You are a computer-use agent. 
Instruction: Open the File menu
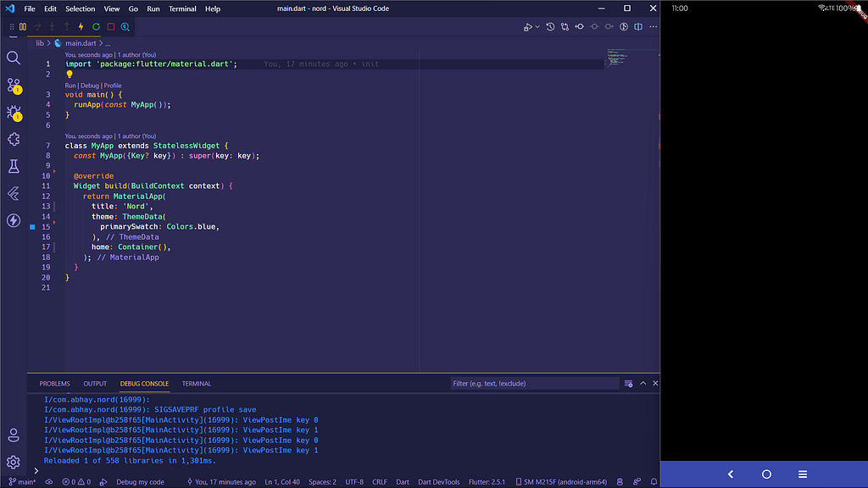(x=30, y=8)
